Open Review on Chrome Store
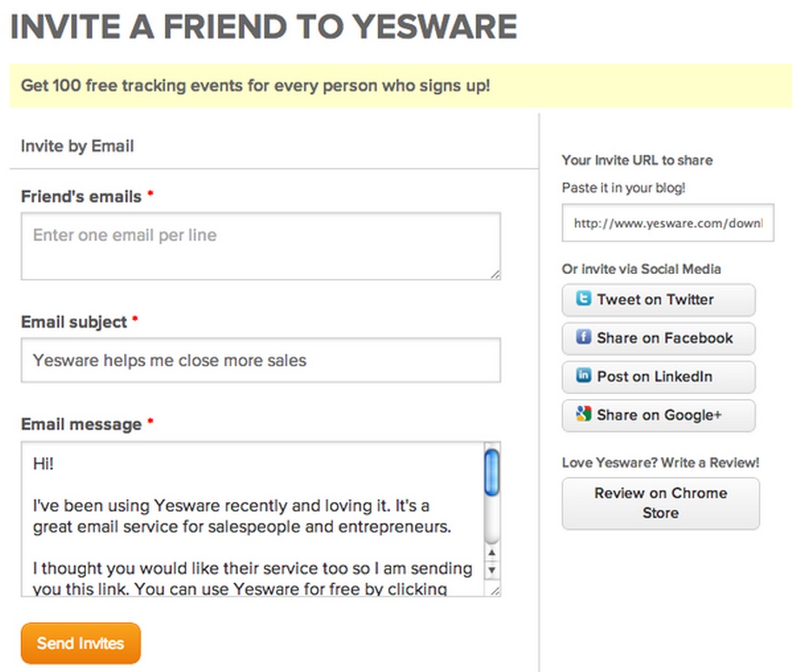 tap(660, 503)
